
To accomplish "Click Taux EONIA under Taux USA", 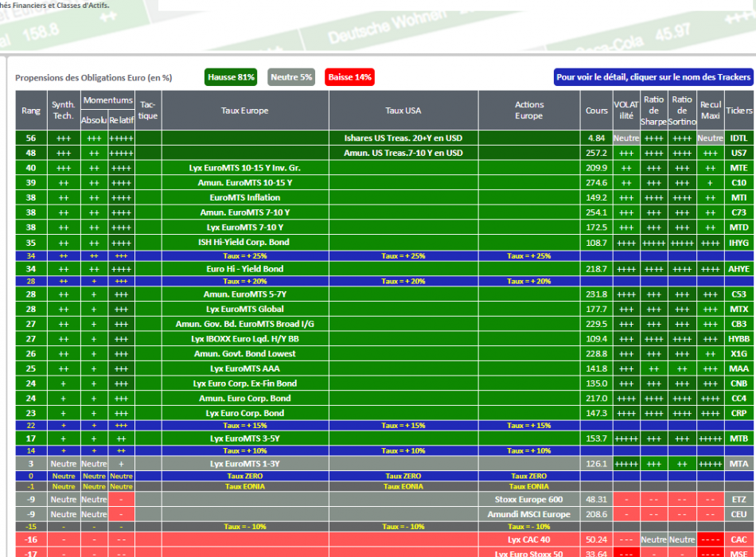I will point(403,487).
